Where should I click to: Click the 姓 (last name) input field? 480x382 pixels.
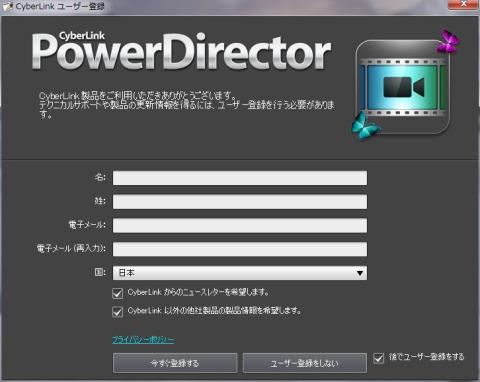(240, 202)
